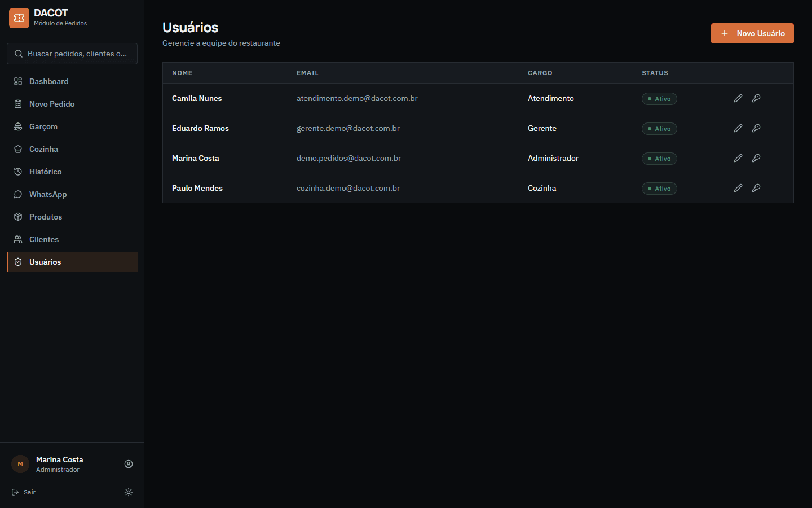Go to Novo Pedido
The height and width of the screenshot is (508, 812).
pyautogui.click(x=72, y=104)
